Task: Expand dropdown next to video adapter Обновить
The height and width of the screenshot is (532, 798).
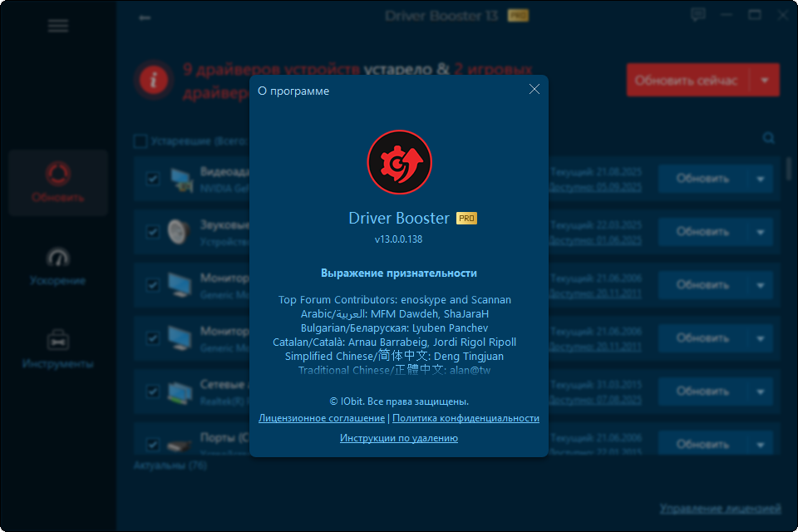Action: [x=761, y=179]
